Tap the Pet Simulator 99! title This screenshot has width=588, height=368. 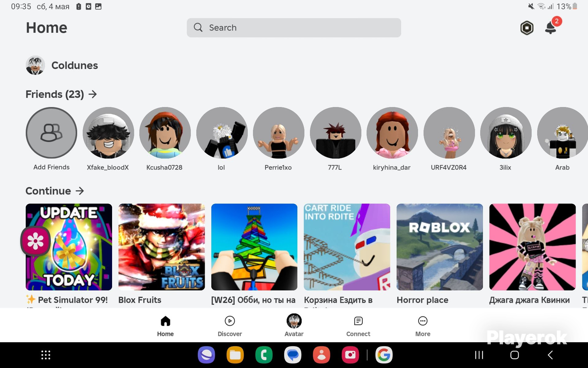[67, 300]
